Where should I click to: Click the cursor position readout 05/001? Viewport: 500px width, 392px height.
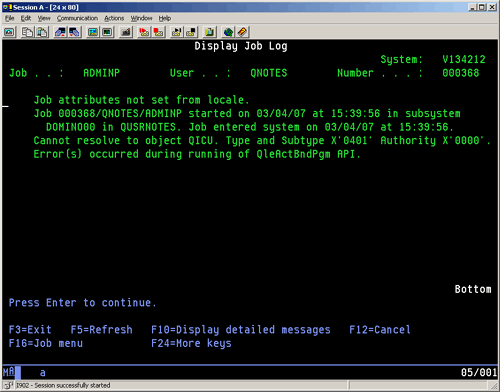pos(479,372)
